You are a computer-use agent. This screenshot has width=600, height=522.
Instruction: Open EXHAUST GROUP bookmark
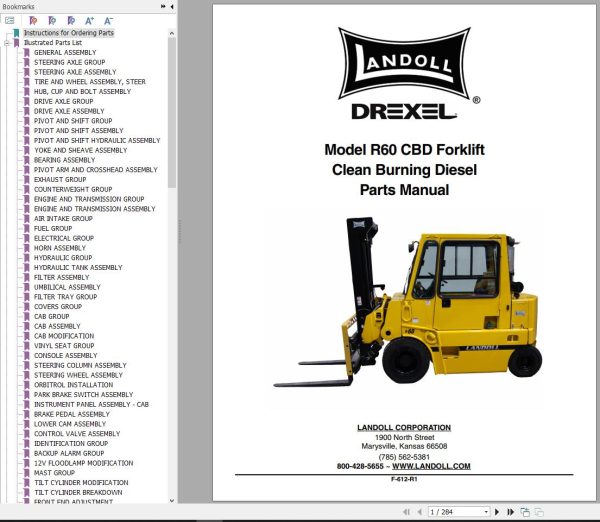(x=60, y=179)
